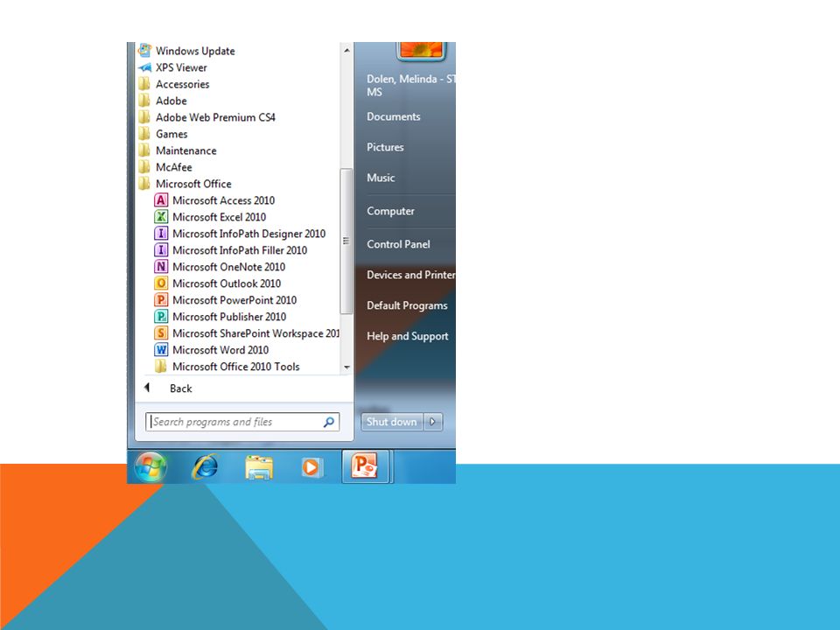Open Help and Support
This screenshot has height=630, width=840.
click(408, 336)
